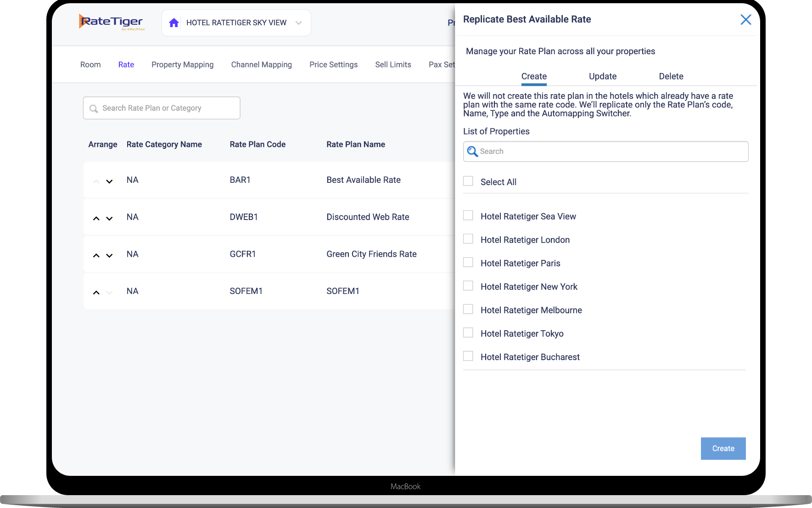Image resolution: width=812 pixels, height=508 pixels.
Task: Select the GCFR1 rate plan code
Action: (243, 254)
